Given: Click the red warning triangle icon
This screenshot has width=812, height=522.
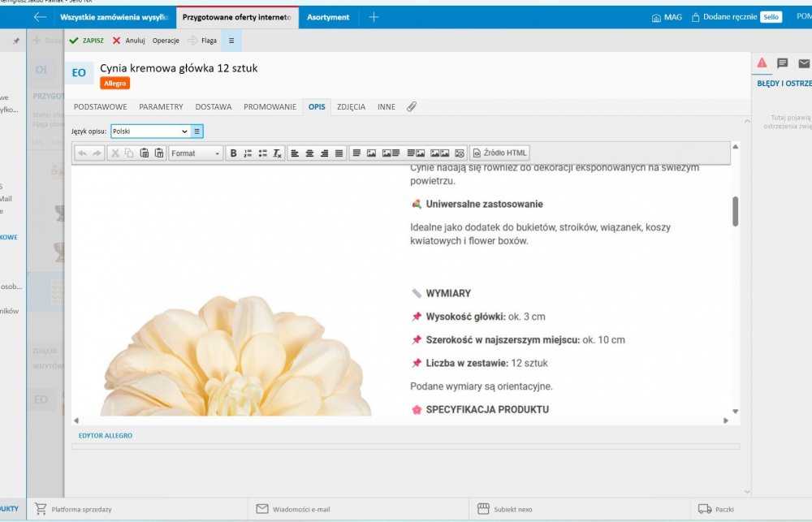Looking at the screenshot, I should [762, 63].
